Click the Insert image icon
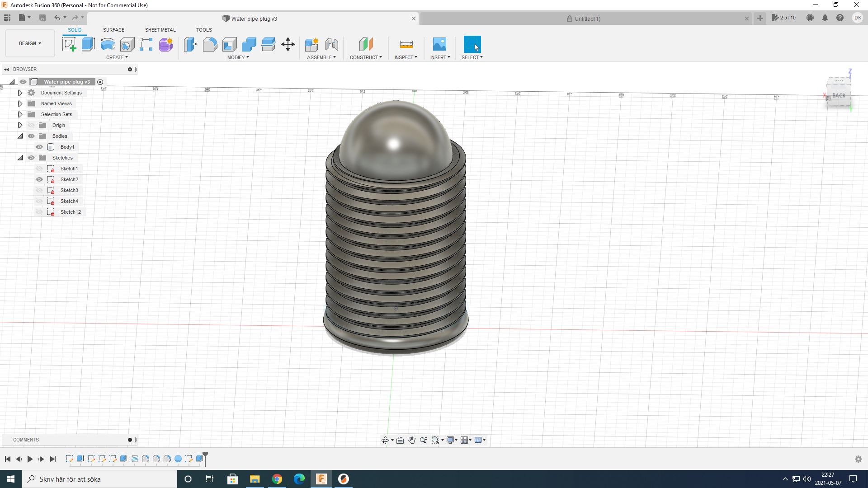868x488 pixels. tap(439, 44)
